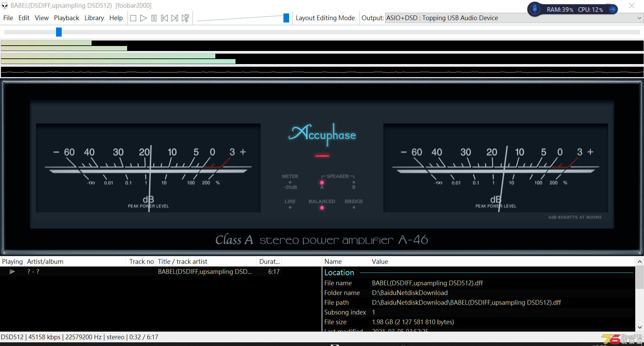The image size is (644, 346).
Task: Sort by Duration column header
Action: tap(269, 261)
